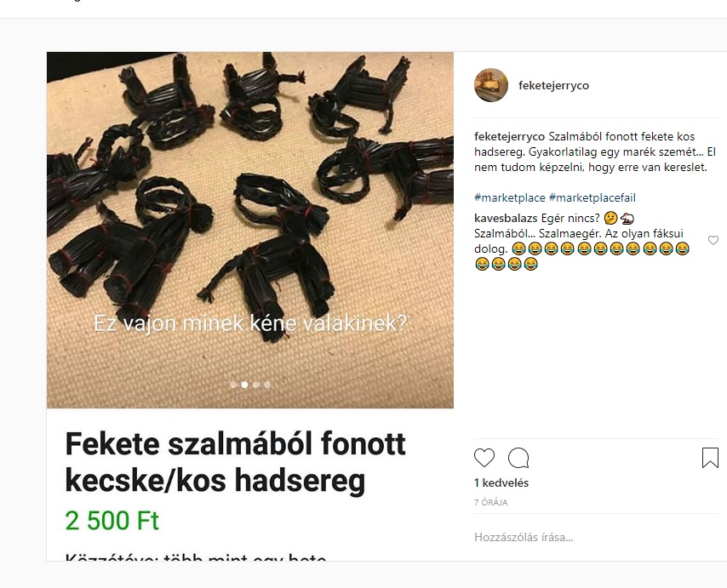Like kavesbalazs comment with small heart

click(x=713, y=240)
